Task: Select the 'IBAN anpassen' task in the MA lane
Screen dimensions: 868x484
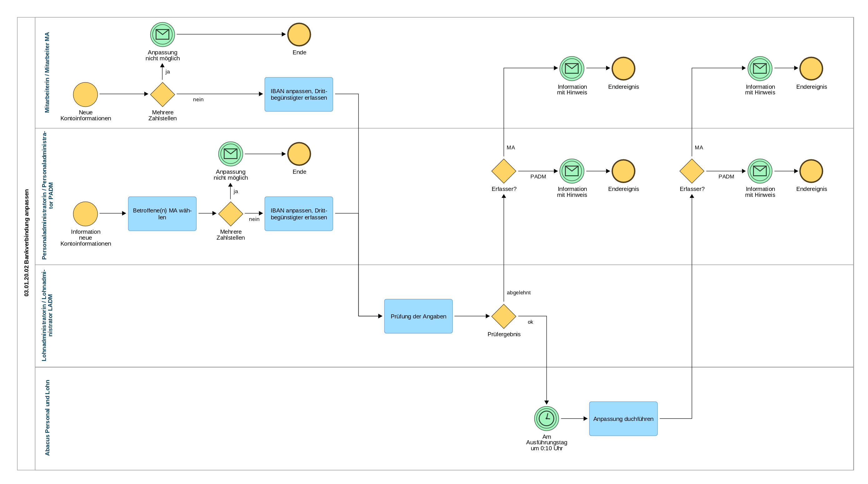Action: 298,94
